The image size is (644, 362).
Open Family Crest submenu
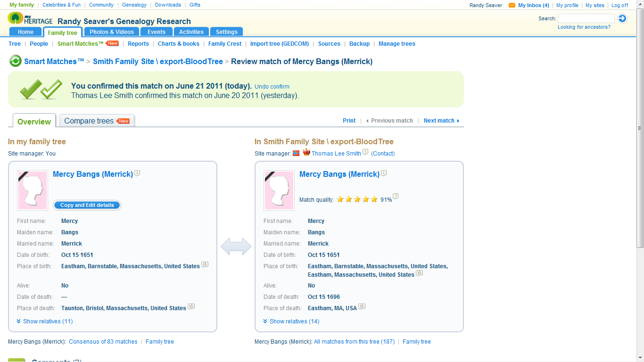pyautogui.click(x=225, y=44)
